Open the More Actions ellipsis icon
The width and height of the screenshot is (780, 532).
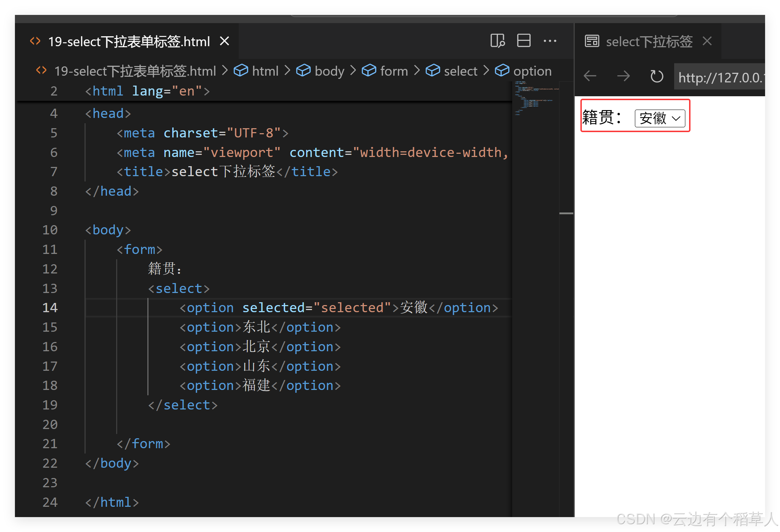[550, 41]
